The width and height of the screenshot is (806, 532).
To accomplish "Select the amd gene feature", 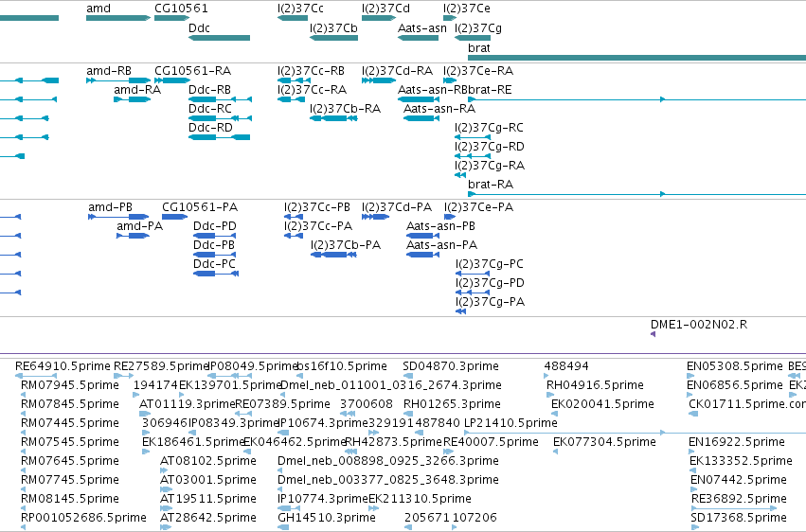I will click(x=118, y=18).
